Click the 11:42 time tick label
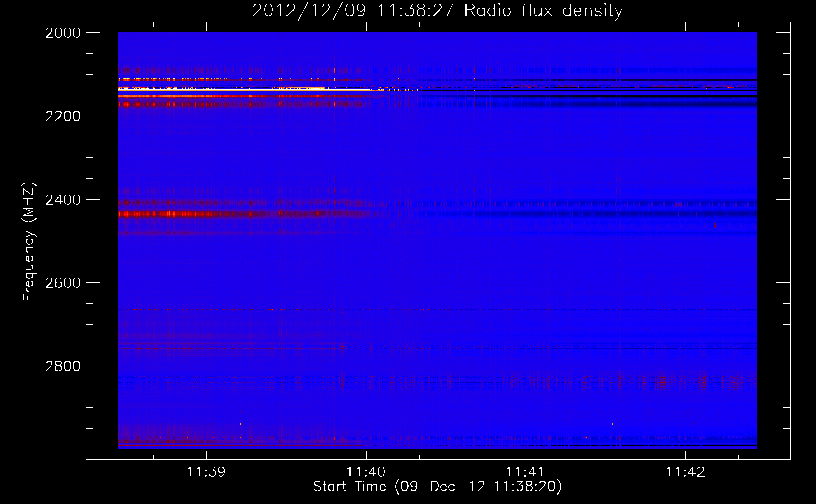Screen dimensions: 816x504 (685, 472)
